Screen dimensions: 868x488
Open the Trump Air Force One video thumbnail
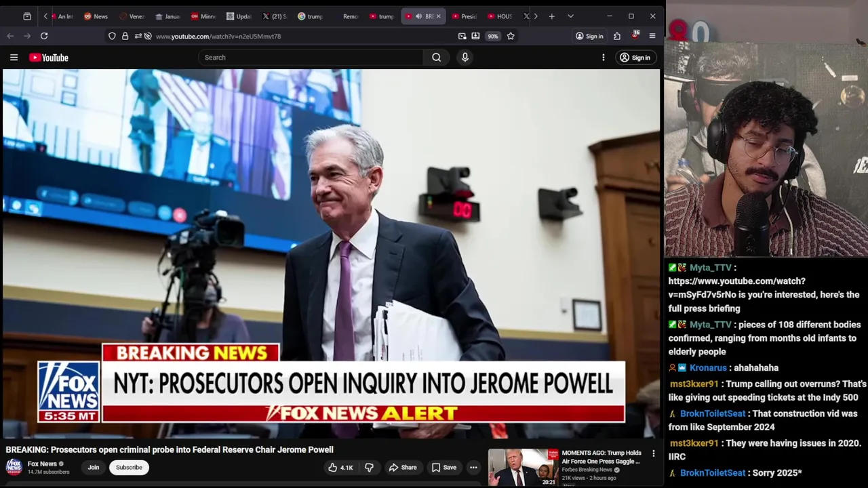click(x=523, y=468)
